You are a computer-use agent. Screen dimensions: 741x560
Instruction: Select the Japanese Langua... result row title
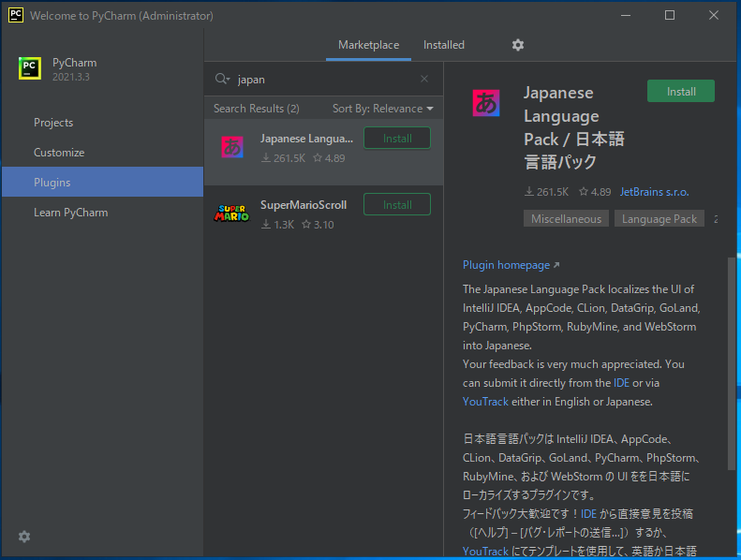click(x=306, y=139)
